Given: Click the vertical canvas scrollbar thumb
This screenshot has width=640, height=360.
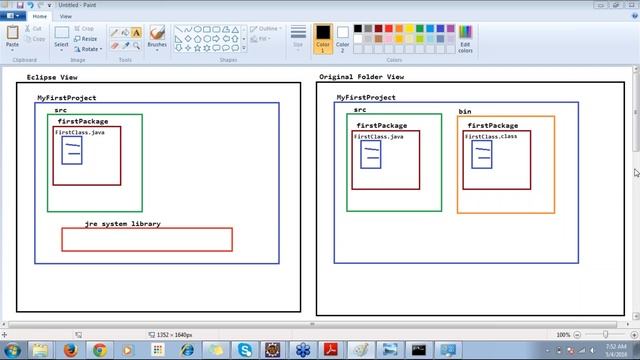Looking at the screenshot, I should [x=636, y=112].
